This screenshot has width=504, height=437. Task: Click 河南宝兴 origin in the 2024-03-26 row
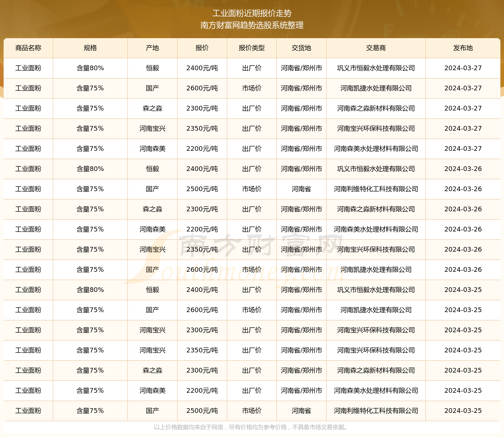(x=153, y=249)
